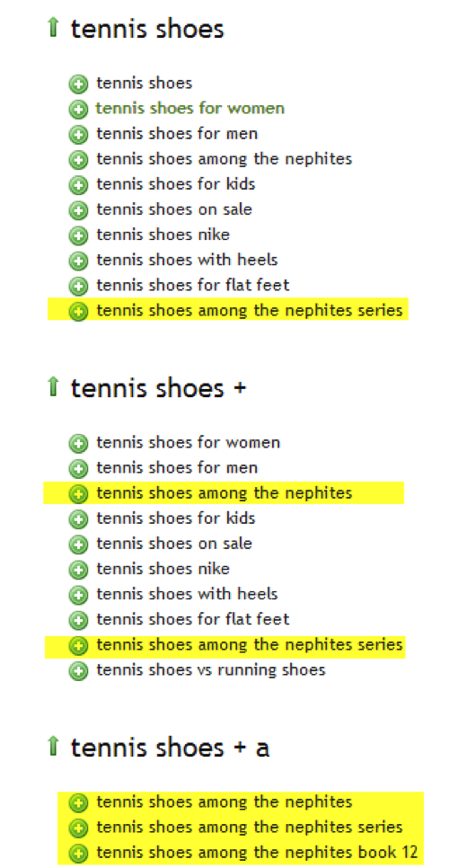Collapse the 'tennis shoes' section using its green arrow
This screenshot has height=868, width=467.
click(x=53, y=27)
